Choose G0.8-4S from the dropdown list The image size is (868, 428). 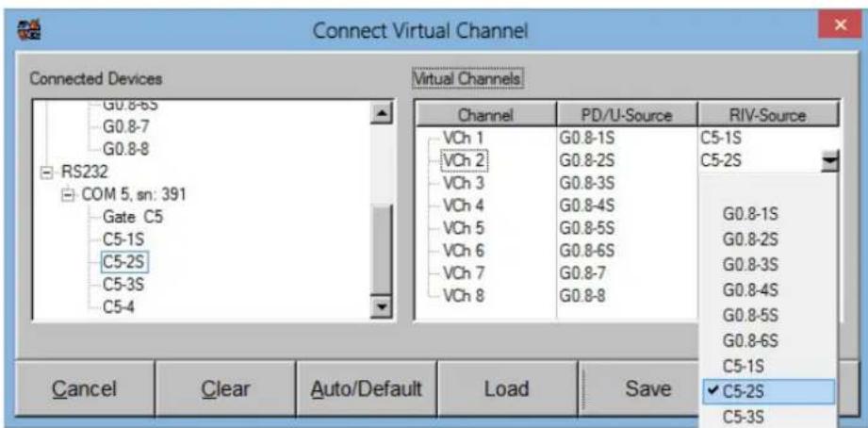point(750,290)
